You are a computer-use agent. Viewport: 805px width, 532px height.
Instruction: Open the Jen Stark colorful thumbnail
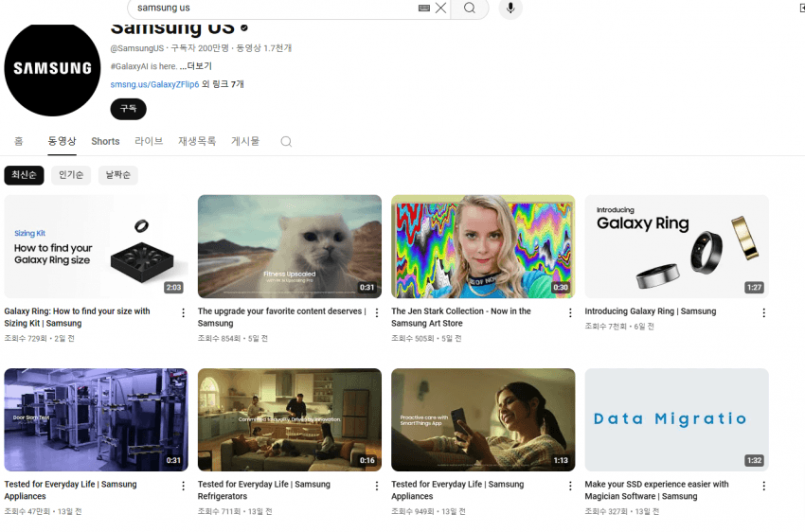(483, 246)
